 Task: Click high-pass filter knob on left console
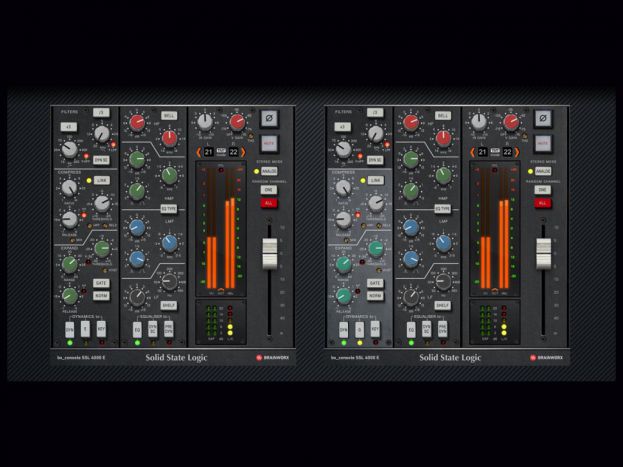(70, 150)
